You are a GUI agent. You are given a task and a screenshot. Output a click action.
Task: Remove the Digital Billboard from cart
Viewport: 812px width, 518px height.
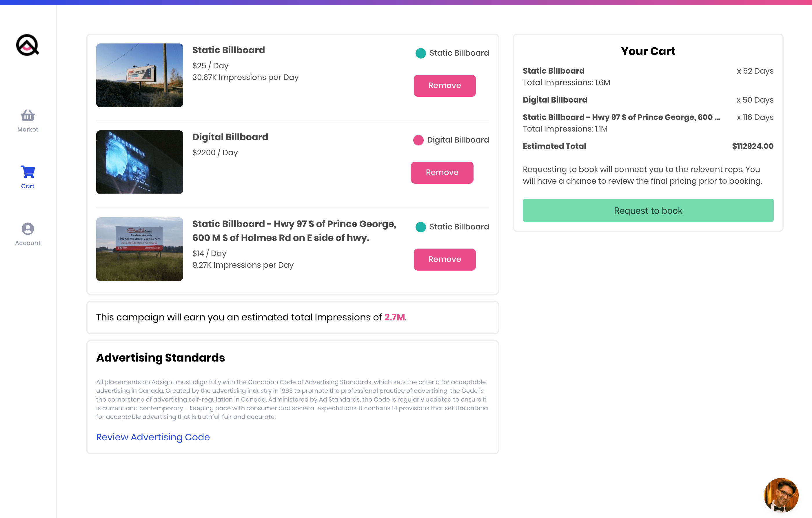(442, 172)
